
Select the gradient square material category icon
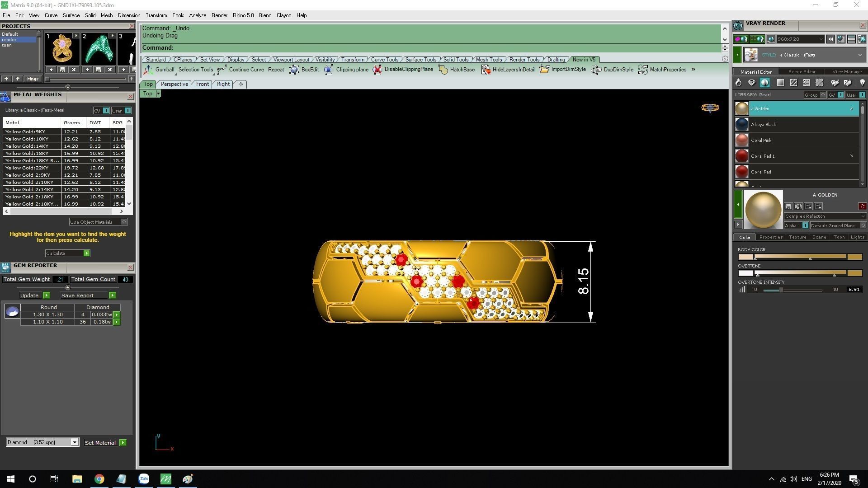(x=780, y=83)
